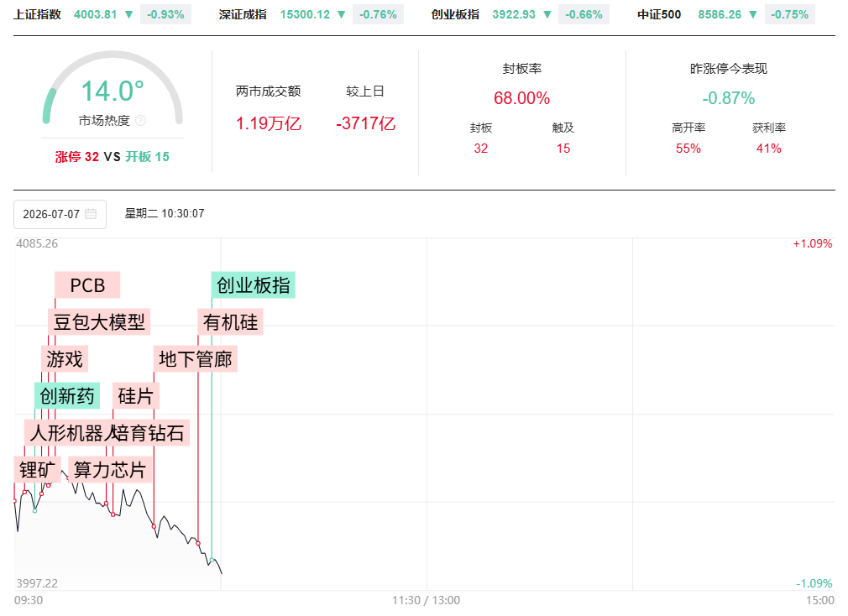Click the Shanghai index down arrow
Screen dimensions: 848x616
coord(128,14)
